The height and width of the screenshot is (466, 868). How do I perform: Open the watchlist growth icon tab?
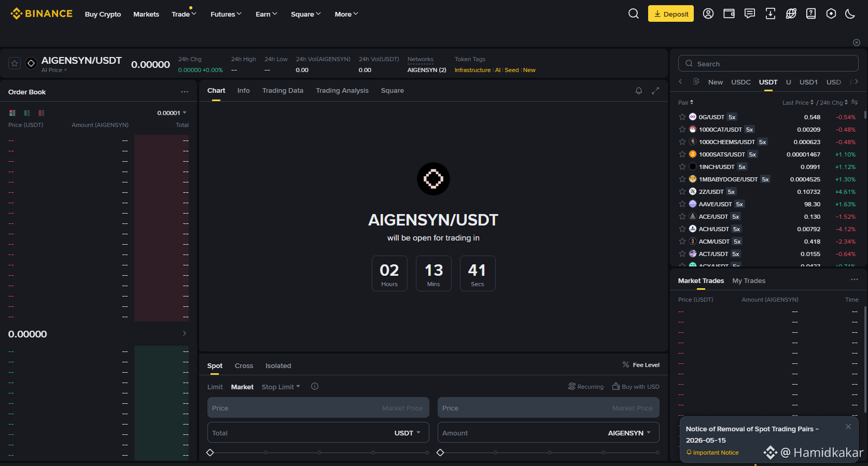tap(696, 81)
